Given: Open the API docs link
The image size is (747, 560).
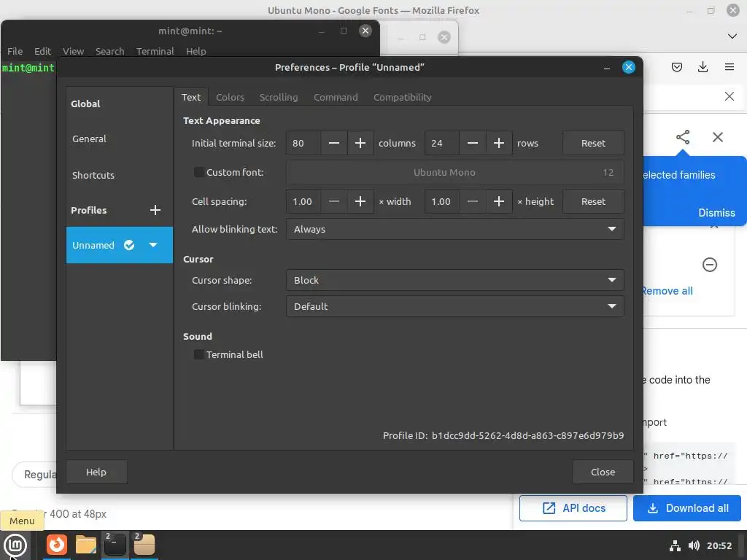Looking at the screenshot, I should click(x=573, y=508).
